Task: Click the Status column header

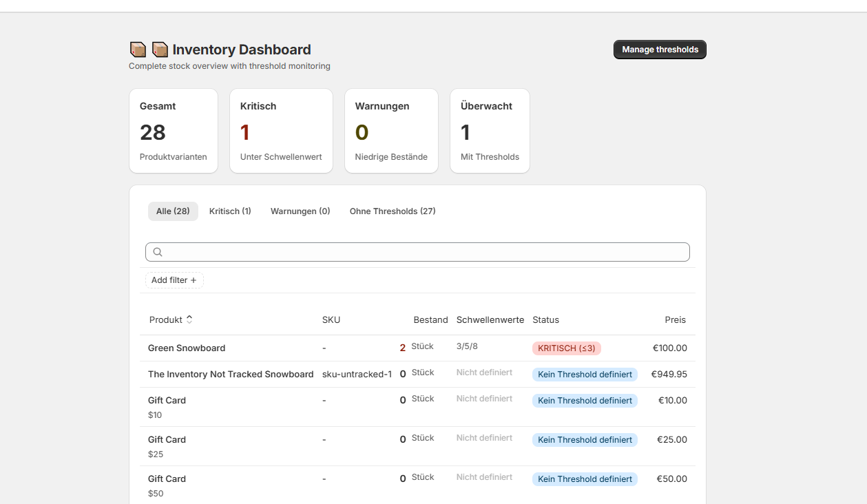Action: [545, 320]
